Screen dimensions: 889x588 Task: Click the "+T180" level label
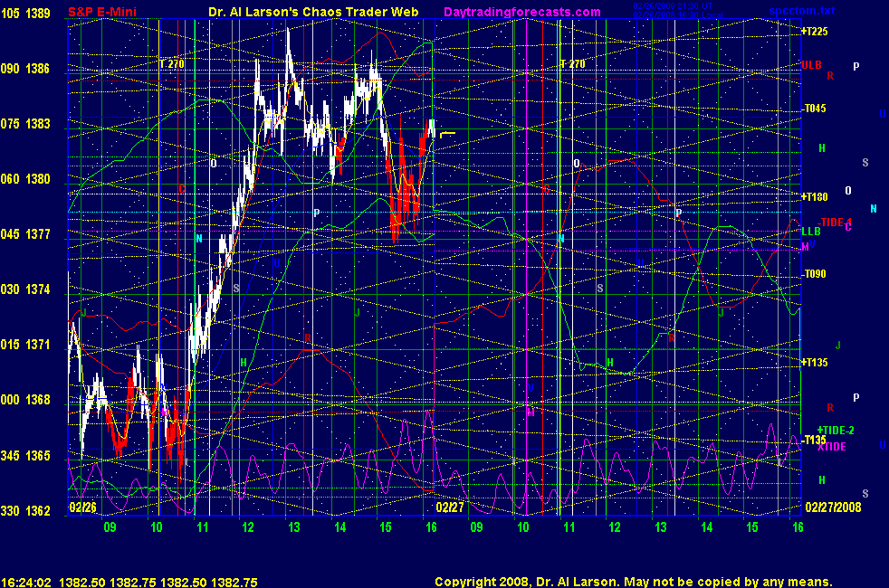(815, 197)
